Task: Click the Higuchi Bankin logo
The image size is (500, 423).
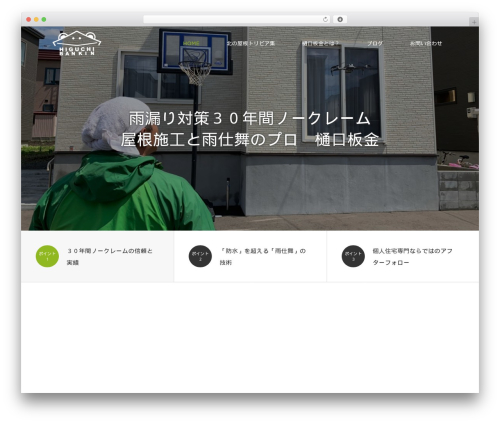Action: point(77,43)
